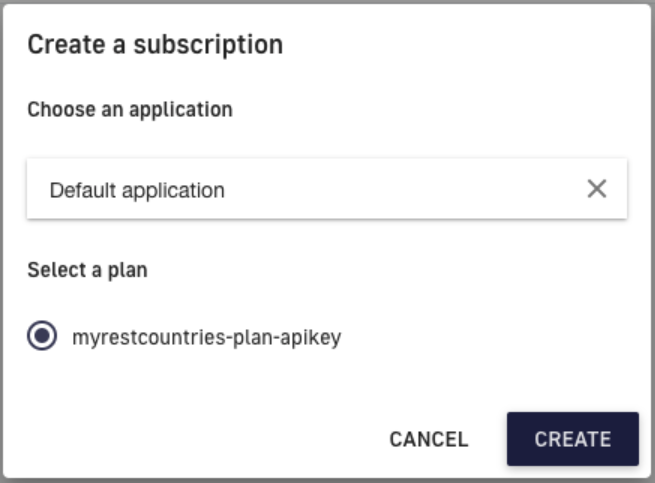
Task: Dismiss the dialog using CANCEL
Action: [428, 439]
